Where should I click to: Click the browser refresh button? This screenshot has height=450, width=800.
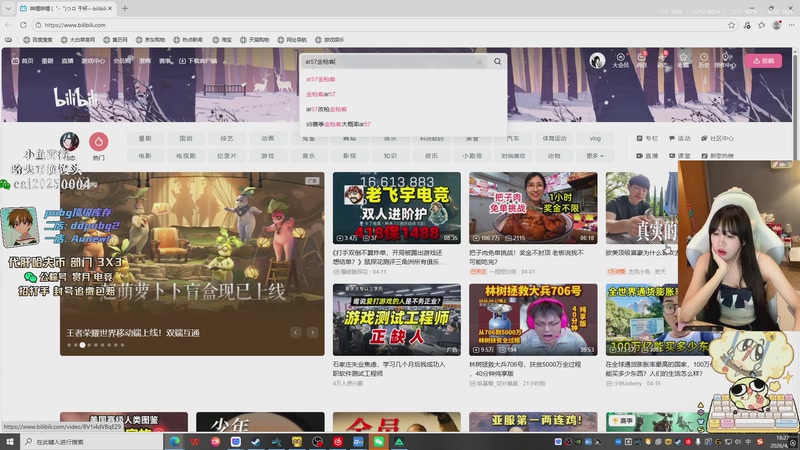click(x=23, y=24)
